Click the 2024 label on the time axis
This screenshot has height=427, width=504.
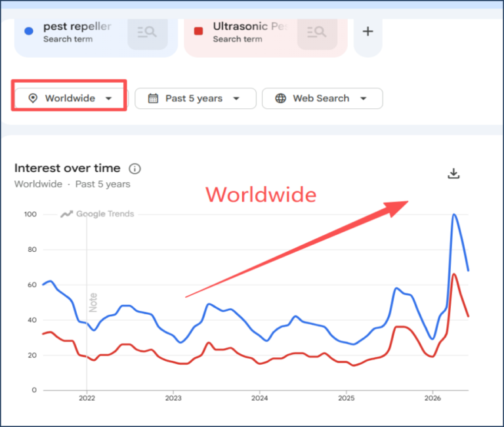coord(260,398)
